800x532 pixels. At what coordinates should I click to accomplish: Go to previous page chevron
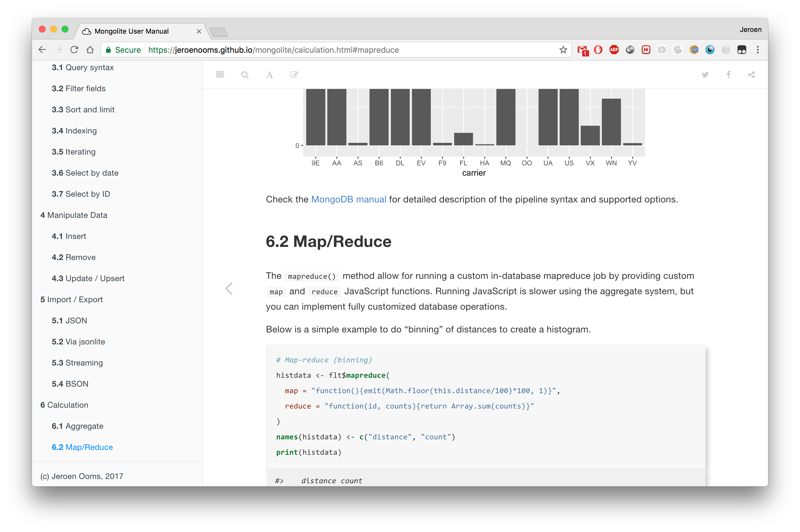pyautogui.click(x=229, y=289)
